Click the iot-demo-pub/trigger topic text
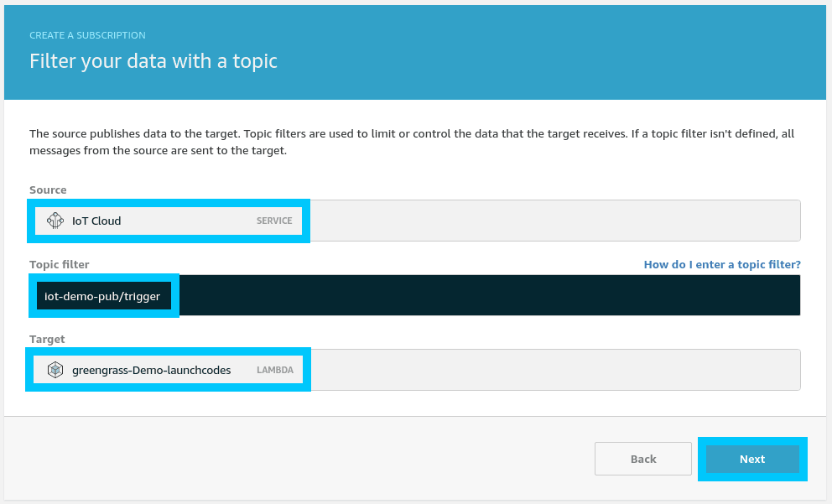This screenshot has height=504, width=832. click(x=102, y=296)
